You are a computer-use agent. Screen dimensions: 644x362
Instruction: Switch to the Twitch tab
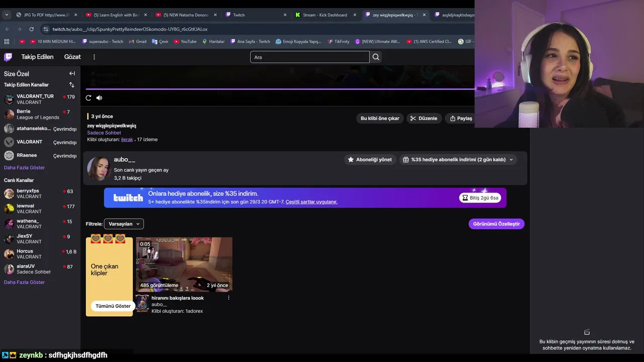256,15
